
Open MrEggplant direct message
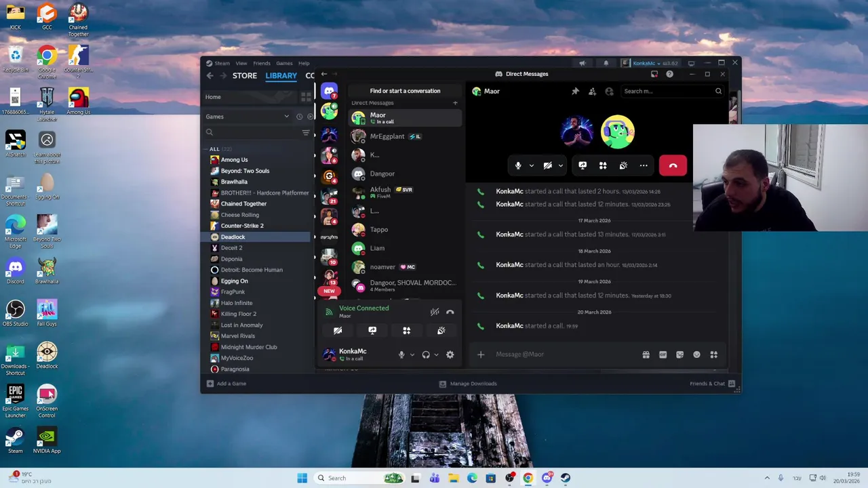[x=406, y=136]
